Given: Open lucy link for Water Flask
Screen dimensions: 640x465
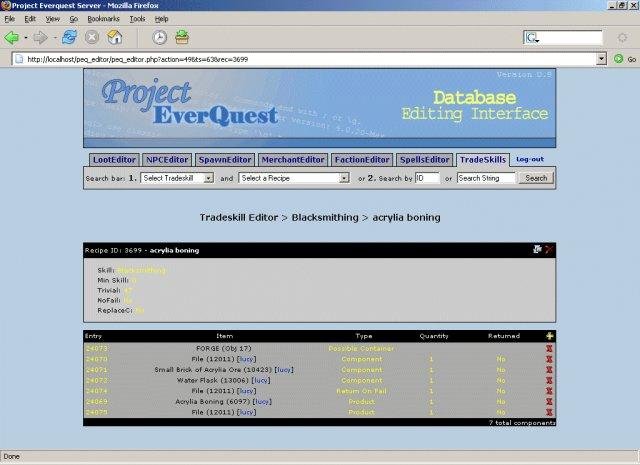Looking at the screenshot, I should 261,380.
